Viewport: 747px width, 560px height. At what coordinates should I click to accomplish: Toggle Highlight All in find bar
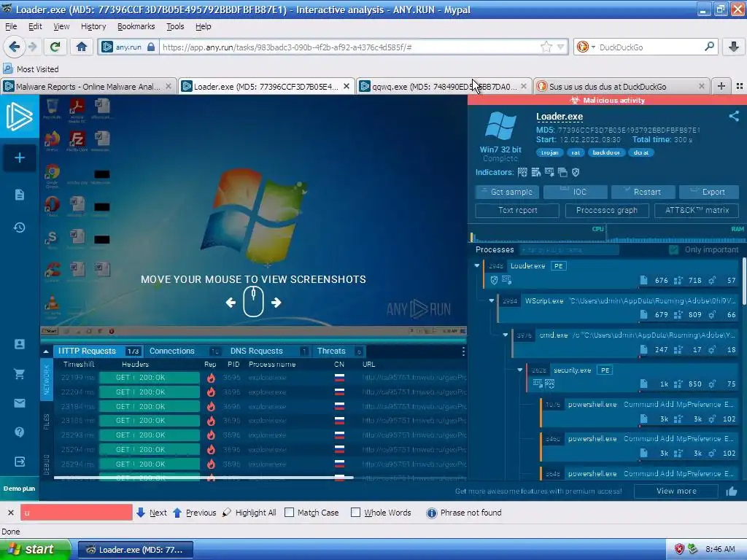click(x=249, y=513)
